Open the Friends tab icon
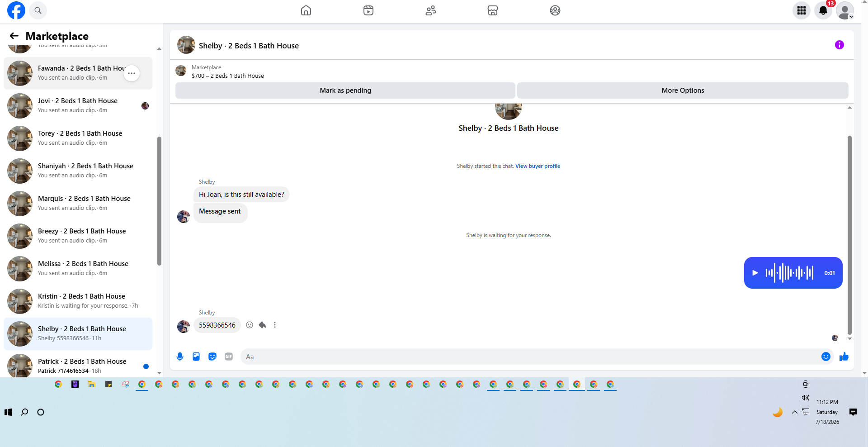Image resolution: width=868 pixels, height=447 pixels. tap(431, 10)
